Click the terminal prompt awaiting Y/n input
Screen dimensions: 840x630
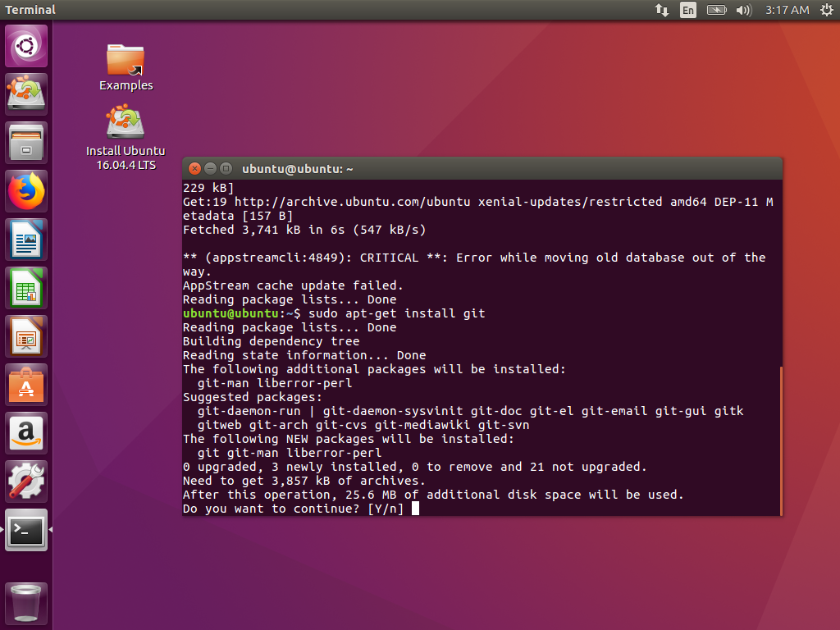pos(415,508)
